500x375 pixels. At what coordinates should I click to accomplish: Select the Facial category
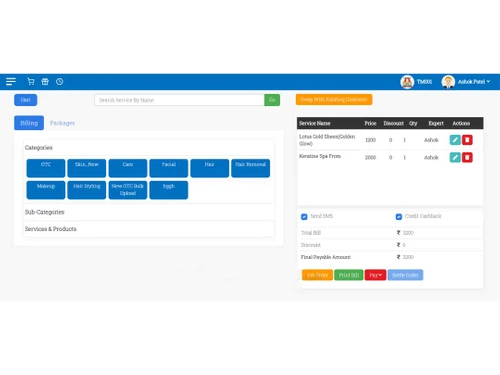coord(169,168)
